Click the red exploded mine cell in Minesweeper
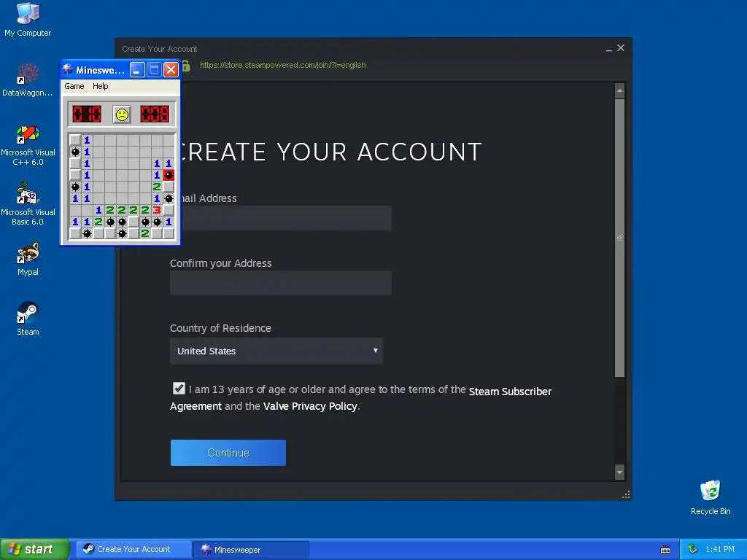 (x=169, y=175)
